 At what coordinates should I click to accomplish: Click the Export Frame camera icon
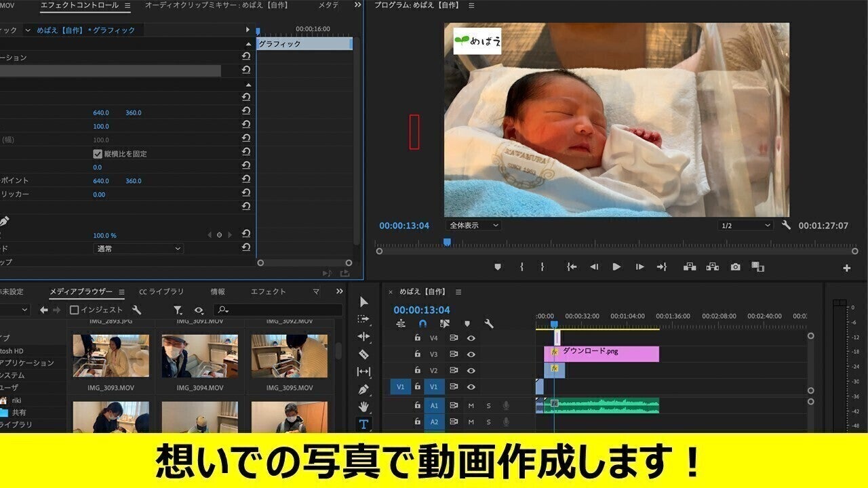point(736,267)
